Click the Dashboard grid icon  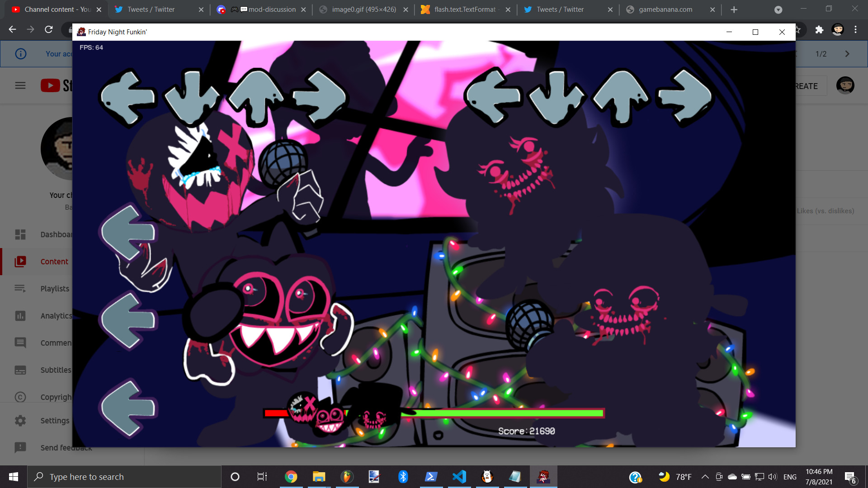coord(20,235)
